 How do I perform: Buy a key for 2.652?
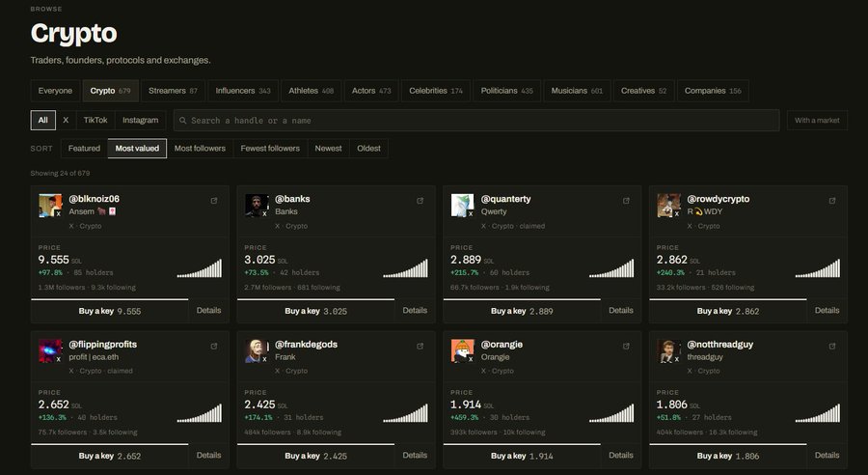coord(110,456)
